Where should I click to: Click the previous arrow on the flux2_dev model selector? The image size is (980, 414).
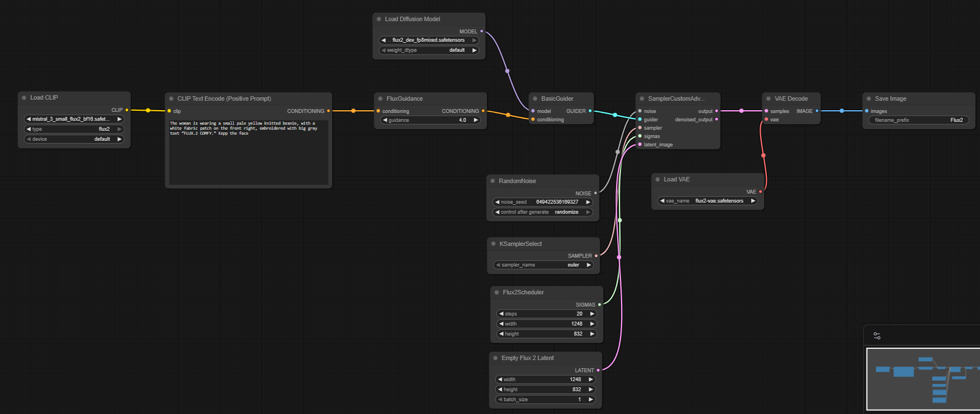[383, 40]
